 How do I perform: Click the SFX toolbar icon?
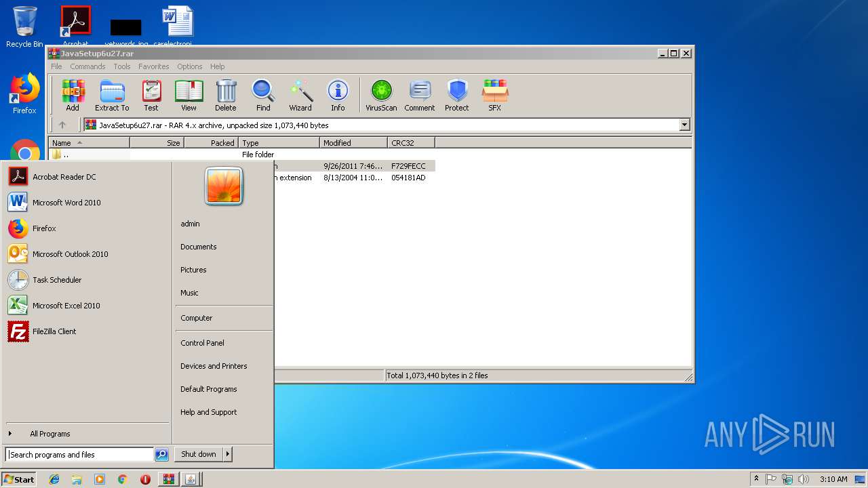(495, 96)
